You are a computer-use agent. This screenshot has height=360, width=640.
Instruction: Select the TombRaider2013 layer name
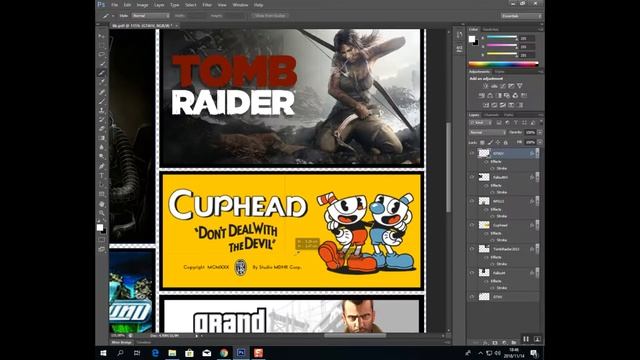[506, 249]
